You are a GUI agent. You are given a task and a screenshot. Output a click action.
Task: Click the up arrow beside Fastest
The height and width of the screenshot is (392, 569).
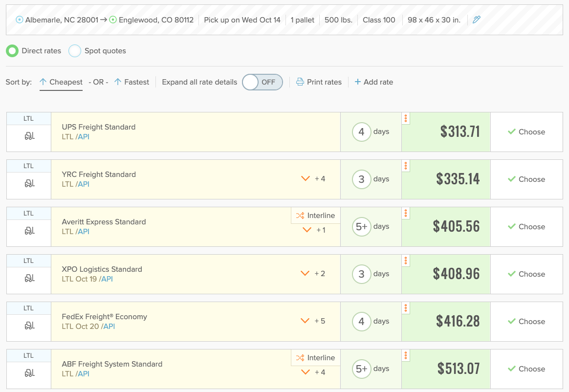pyautogui.click(x=118, y=82)
